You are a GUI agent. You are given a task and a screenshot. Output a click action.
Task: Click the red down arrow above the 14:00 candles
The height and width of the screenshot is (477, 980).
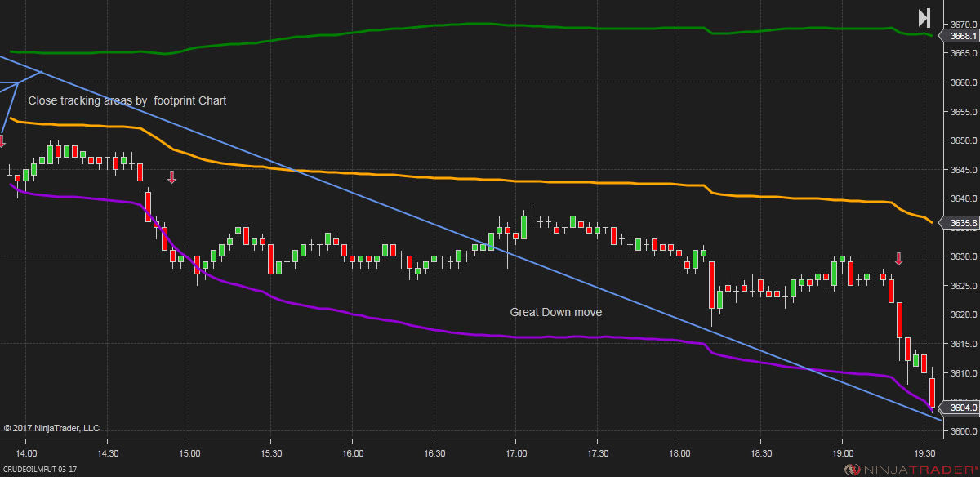pos(2,141)
